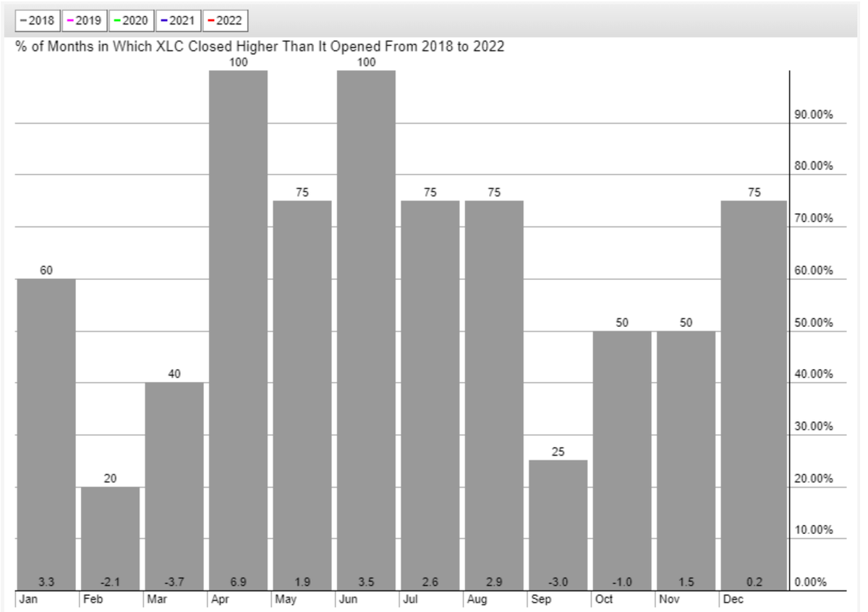Viewport: 868px width, 612px height.
Task: Click the Jul axis label
Action: point(409,600)
